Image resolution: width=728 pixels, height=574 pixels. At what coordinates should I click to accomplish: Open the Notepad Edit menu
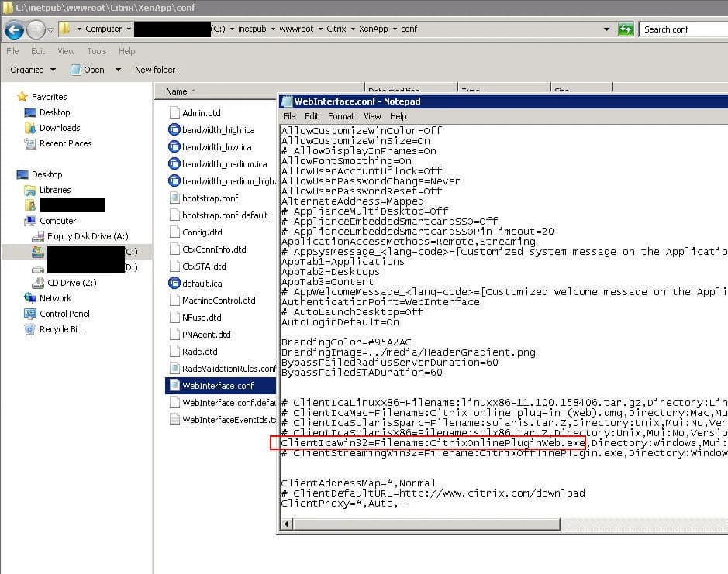point(312,116)
